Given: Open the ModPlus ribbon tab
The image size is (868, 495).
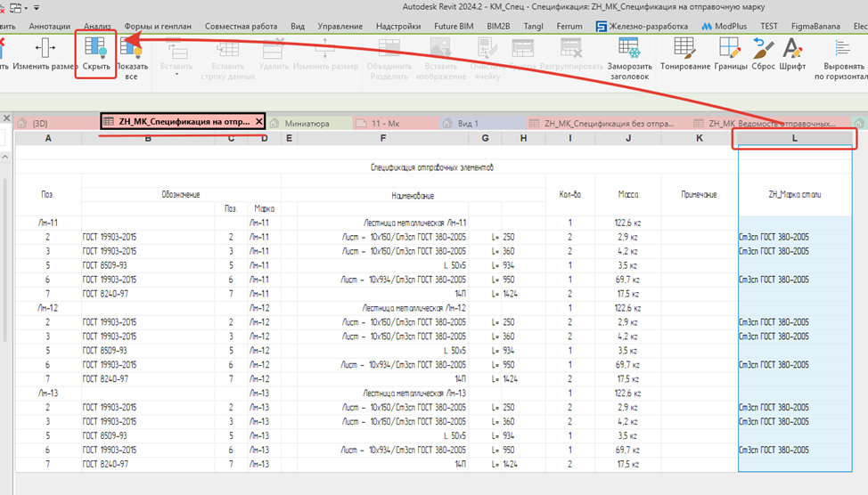Looking at the screenshot, I should pos(724,26).
